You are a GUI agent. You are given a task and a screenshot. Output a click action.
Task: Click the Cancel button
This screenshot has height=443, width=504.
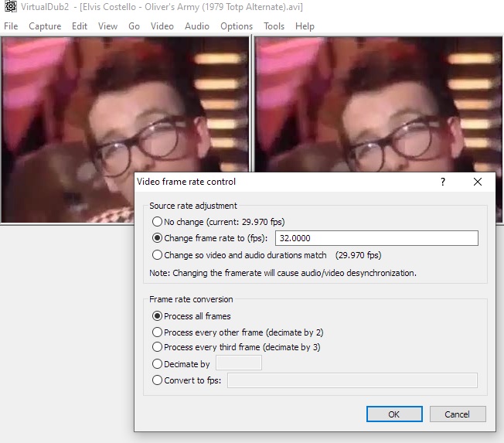click(x=458, y=414)
